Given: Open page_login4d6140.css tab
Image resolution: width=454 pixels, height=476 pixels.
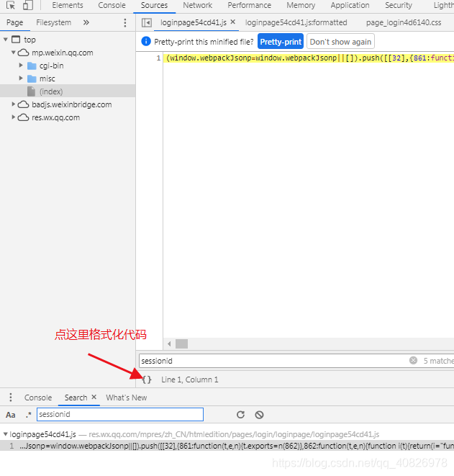Looking at the screenshot, I should [x=404, y=22].
